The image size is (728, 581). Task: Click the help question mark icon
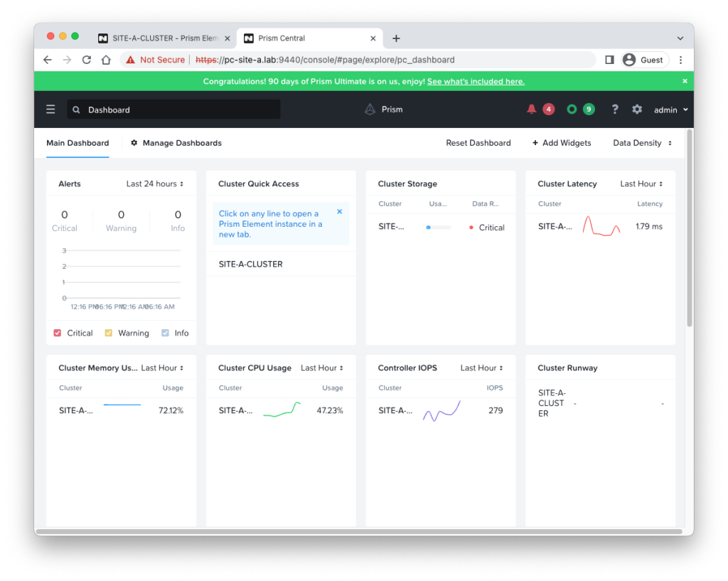pyautogui.click(x=615, y=110)
